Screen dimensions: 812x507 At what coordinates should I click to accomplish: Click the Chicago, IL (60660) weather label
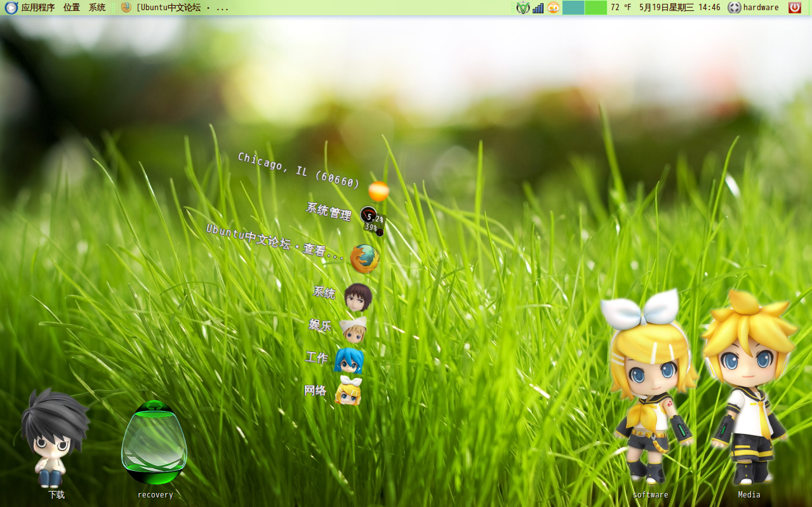tap(299, 170)
